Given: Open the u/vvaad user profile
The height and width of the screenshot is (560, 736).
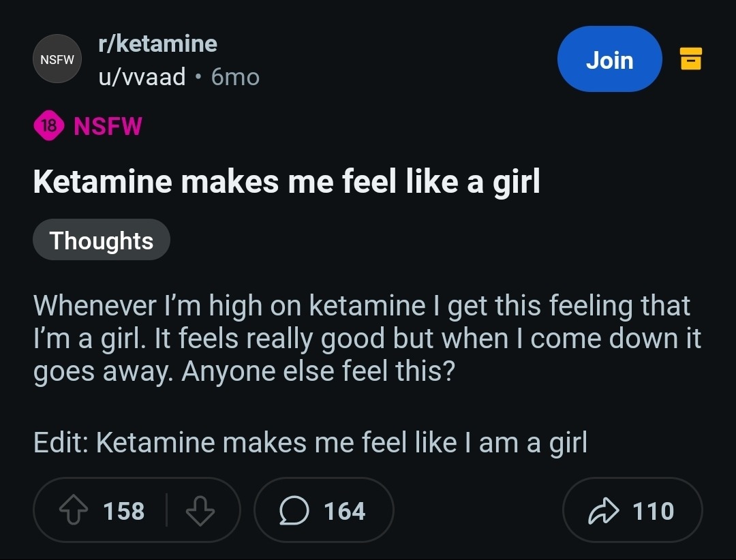Looking at the screenshot, I should [x=142, y=76].
